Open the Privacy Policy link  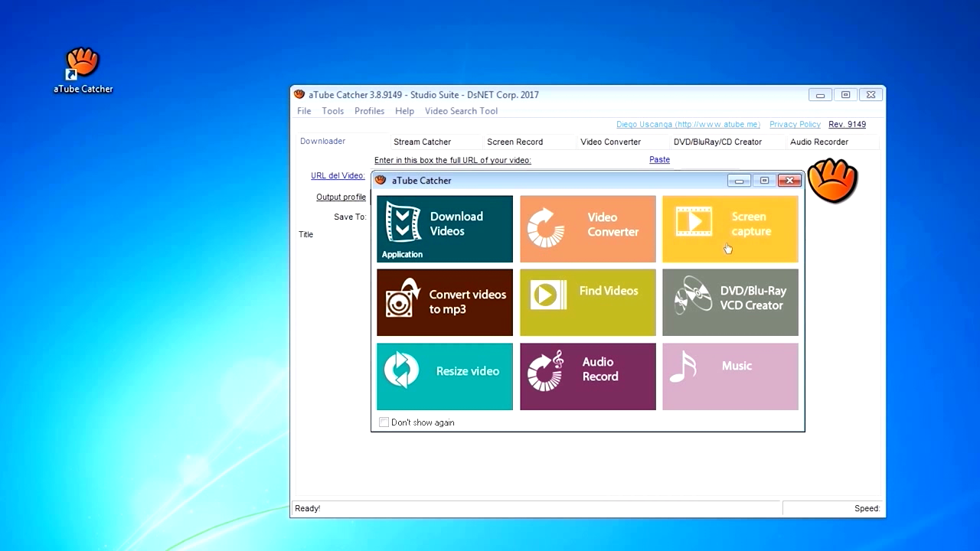[795, 124]
